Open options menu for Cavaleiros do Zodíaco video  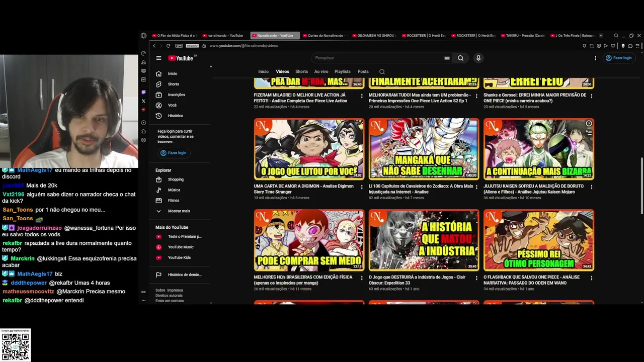tap(476, 187)
